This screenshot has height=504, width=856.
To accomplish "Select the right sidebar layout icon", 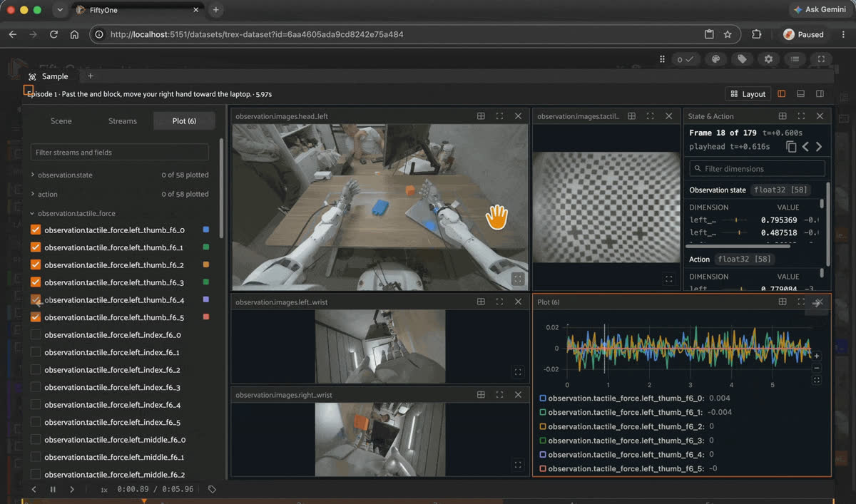I will point(820,94).
